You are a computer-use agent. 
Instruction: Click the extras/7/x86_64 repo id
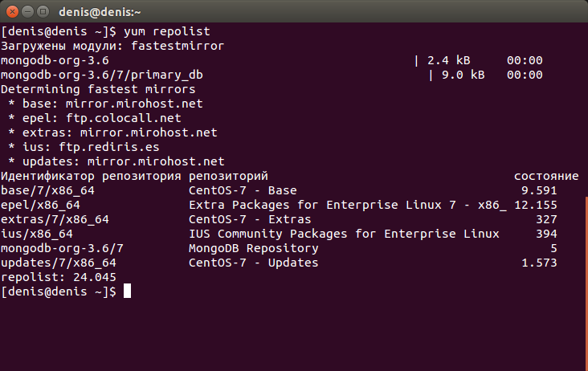(x=55, y=219)
